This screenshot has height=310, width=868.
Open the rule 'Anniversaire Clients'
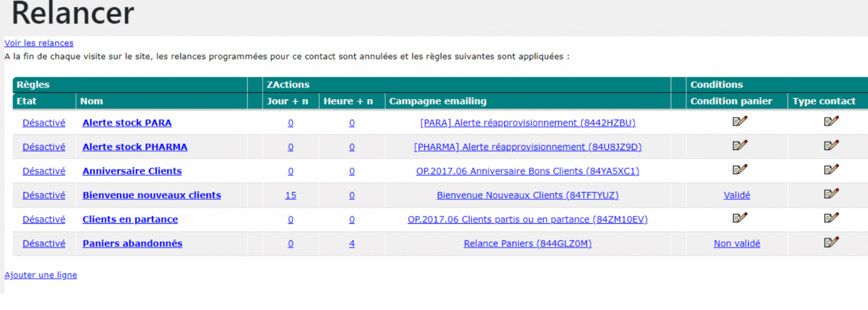[132, 171]
